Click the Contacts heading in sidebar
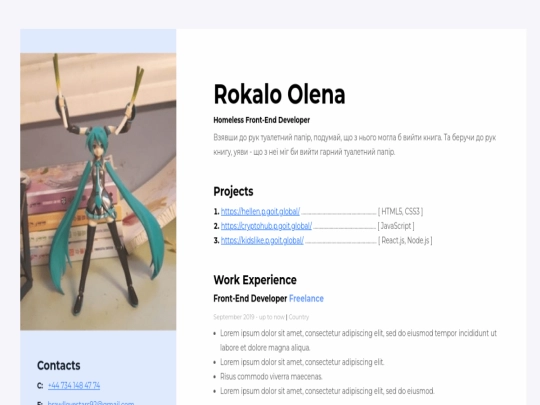Image resolution: width=540 pixels, height=405 pixels. pos(59,365)
